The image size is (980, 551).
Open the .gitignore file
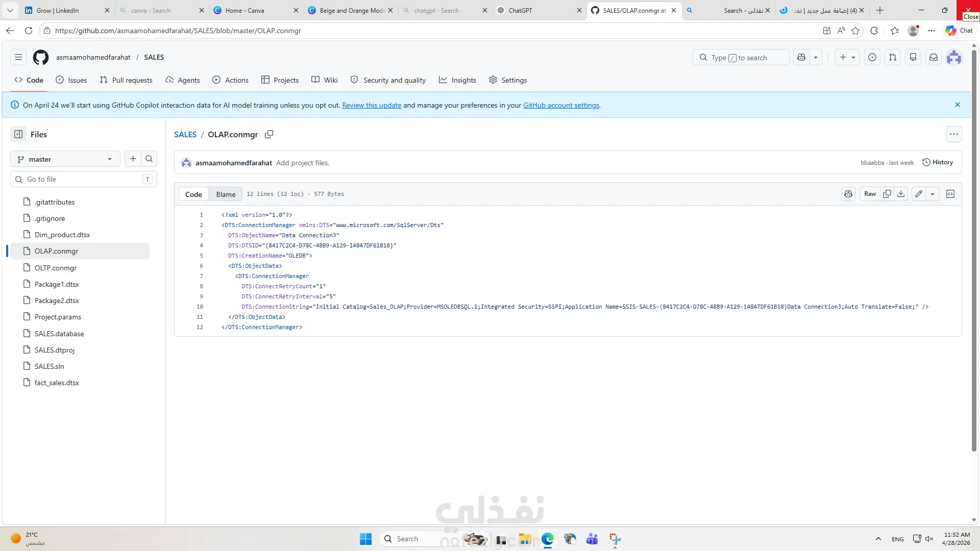[50, 218]
